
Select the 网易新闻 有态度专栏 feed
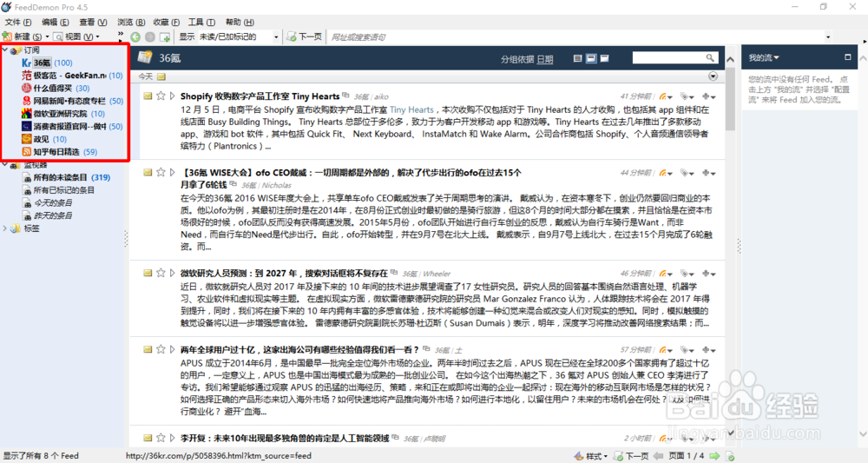coord(73,101)
